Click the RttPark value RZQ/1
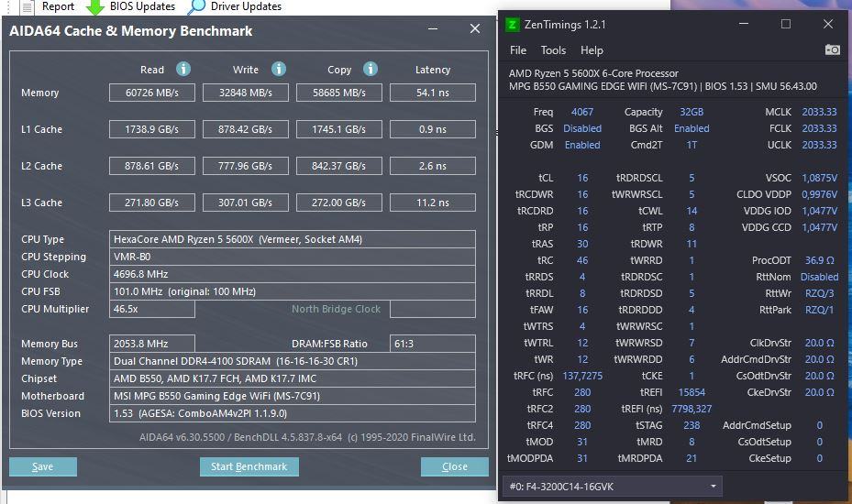 pos(819,310)
